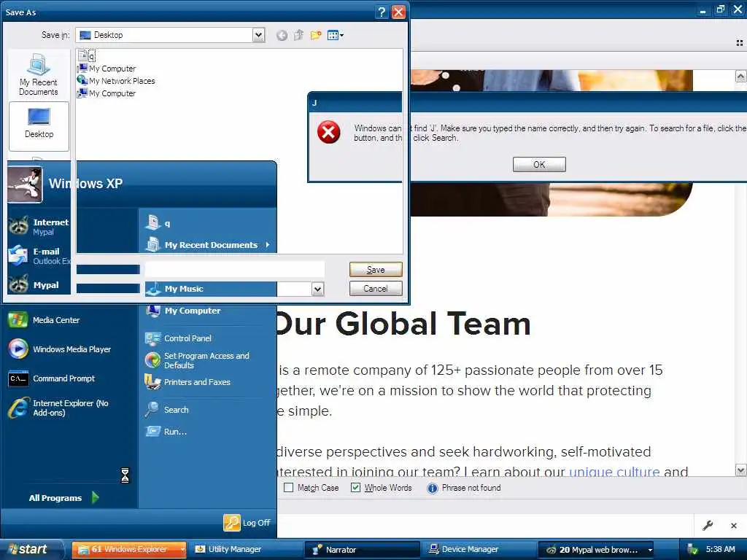Expand All Programs in Start menu
This screenshot has width=747, height=560.
64,497
